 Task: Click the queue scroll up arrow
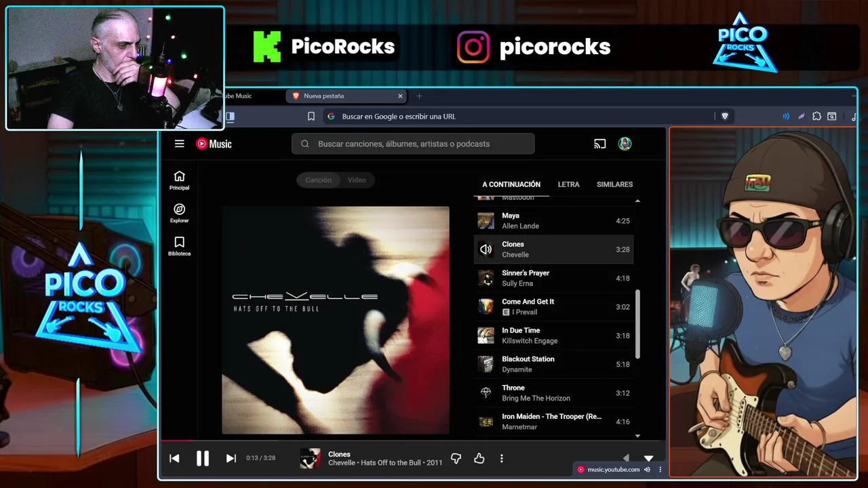coord(637,201)
